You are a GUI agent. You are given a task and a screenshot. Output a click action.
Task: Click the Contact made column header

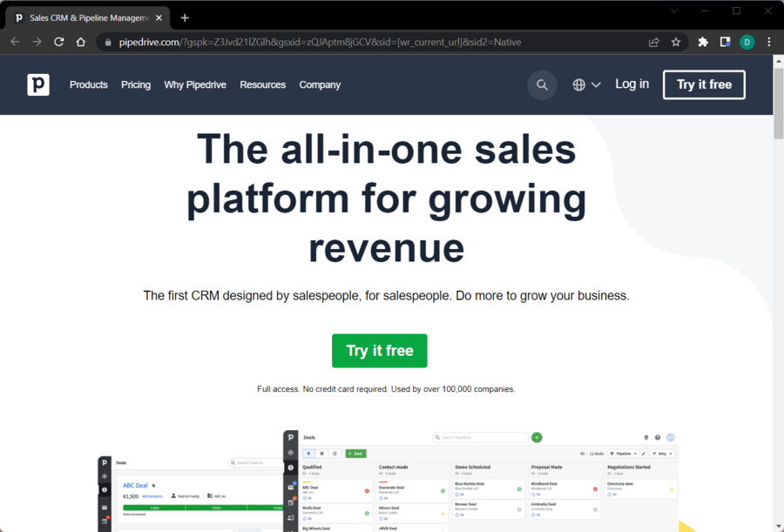coord(394,467)
